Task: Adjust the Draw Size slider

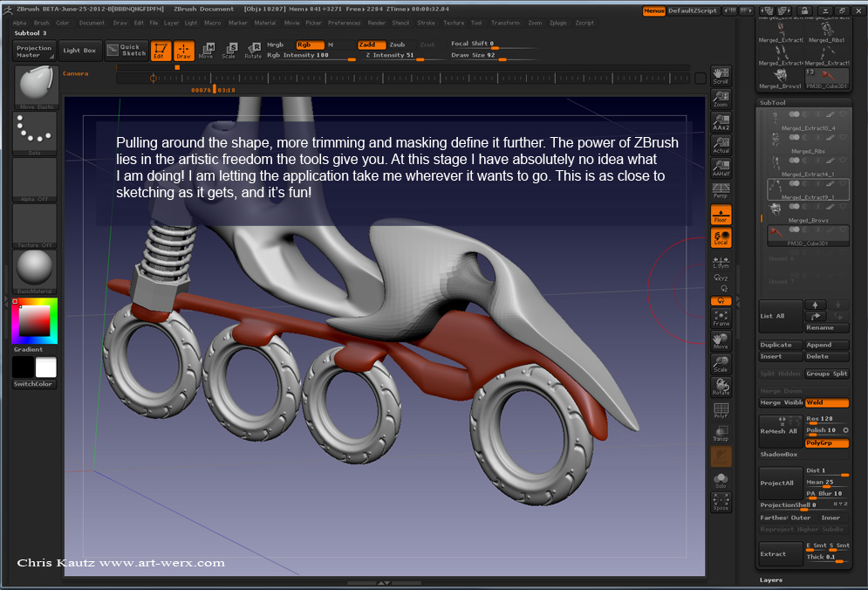Action: [x=493, y=55]
